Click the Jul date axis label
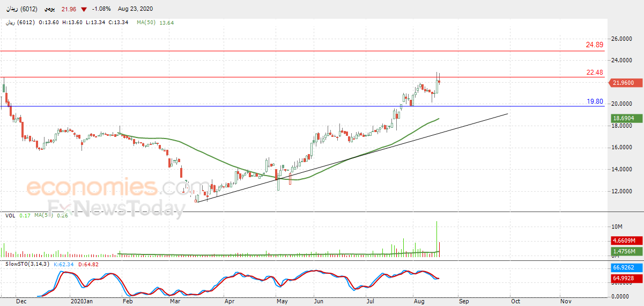The width and height of the screenshot is (644, 306). (369, 302)
